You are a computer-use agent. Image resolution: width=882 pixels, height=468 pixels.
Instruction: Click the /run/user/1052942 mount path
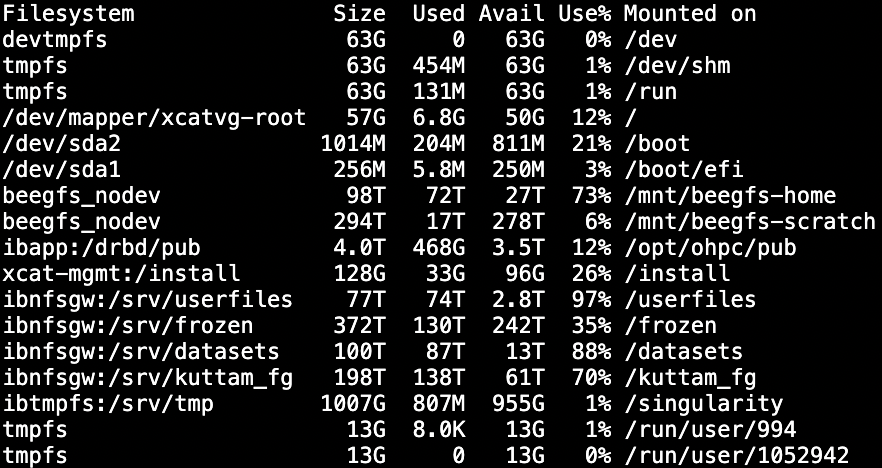[x=735, y=456]
